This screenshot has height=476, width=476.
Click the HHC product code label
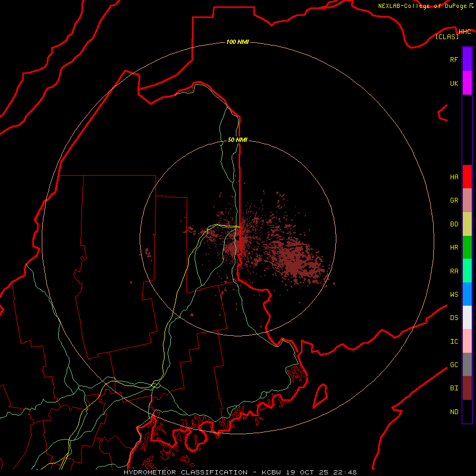tap(464, 32)
